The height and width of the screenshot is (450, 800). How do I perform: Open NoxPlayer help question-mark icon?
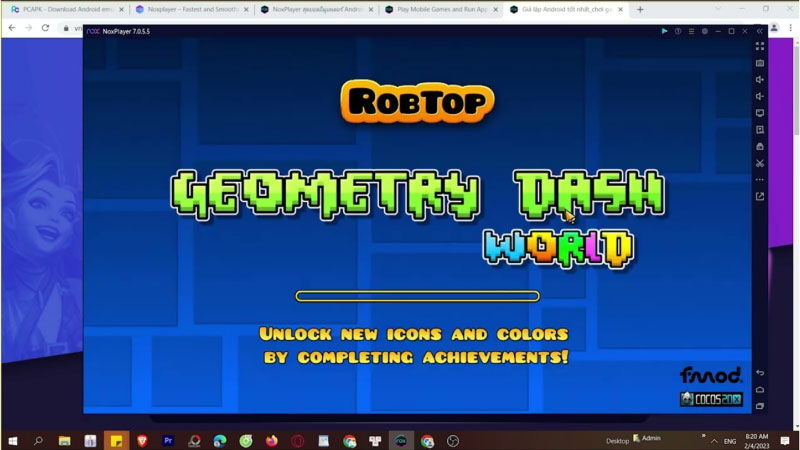(678, 31)
